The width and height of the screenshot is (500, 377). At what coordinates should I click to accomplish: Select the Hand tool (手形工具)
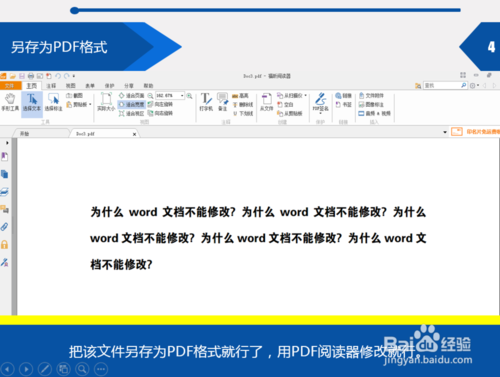tap(10, 102)
